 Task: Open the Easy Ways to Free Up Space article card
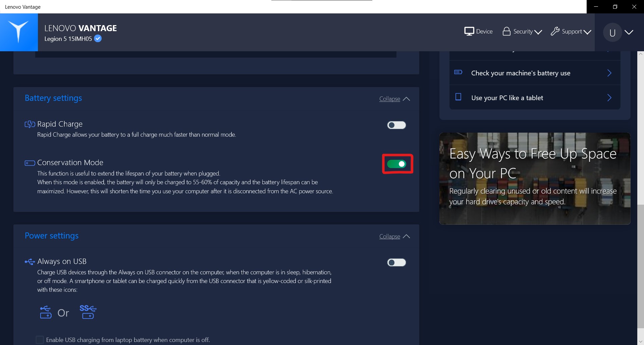535,179
